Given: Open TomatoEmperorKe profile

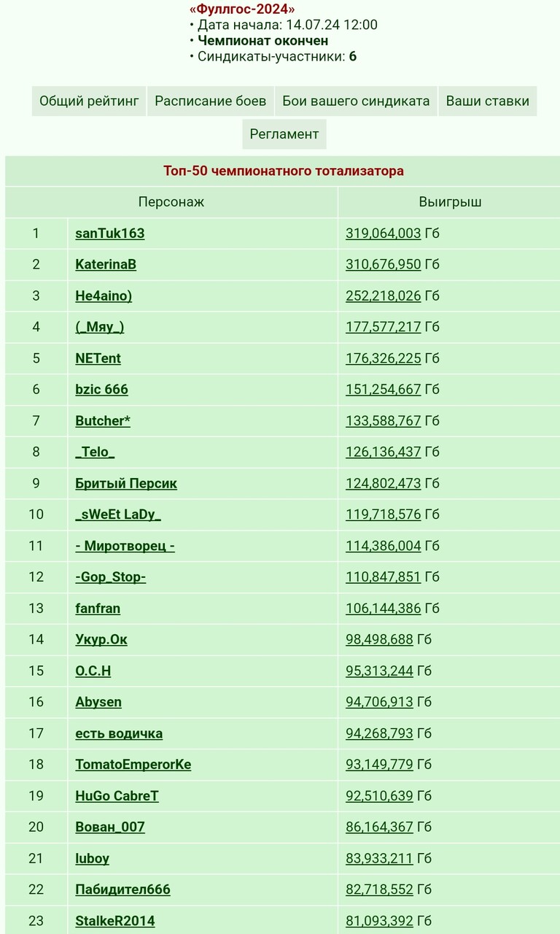Looking at the screenshot, I should coord(133,765).
